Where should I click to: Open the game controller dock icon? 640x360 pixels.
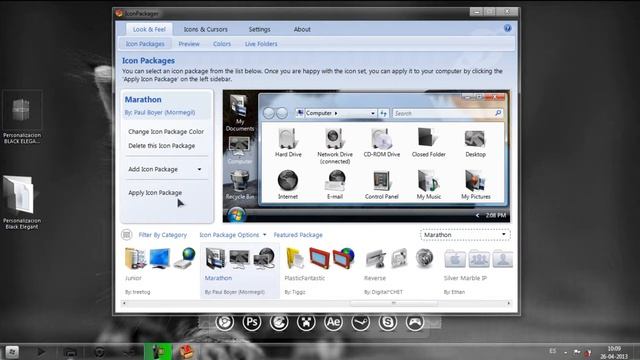pos(415,322)
